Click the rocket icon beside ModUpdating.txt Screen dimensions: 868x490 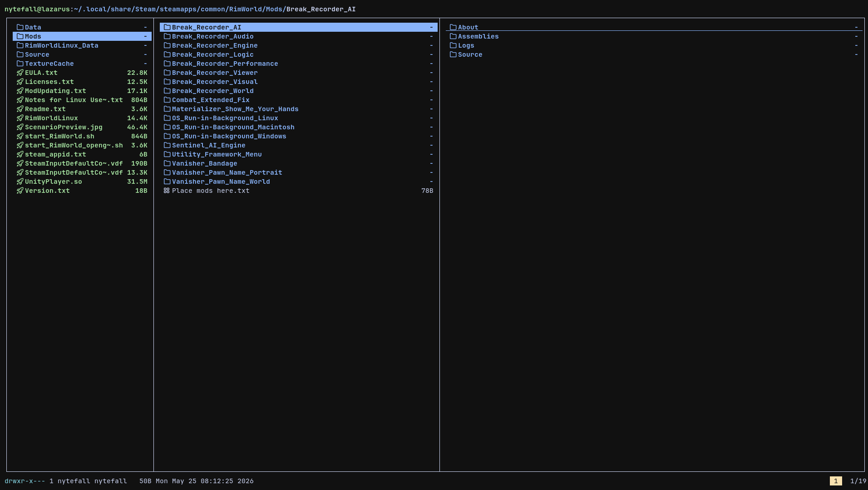20,91
